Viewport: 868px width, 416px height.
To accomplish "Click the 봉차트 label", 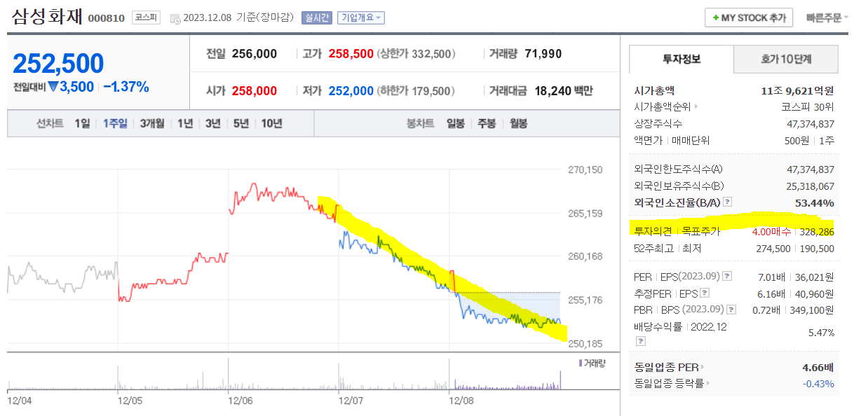I will tap(421, 124).
